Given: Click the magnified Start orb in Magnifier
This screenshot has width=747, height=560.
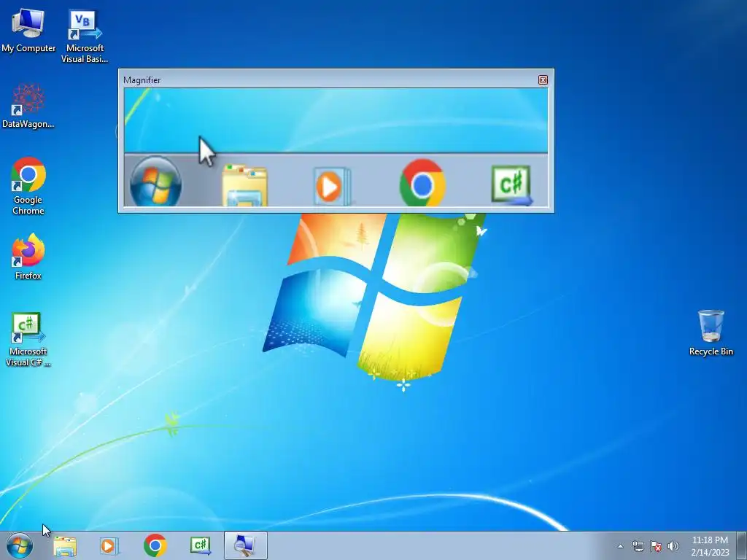Looking at the screenshot, I should (x=156, y=182).
